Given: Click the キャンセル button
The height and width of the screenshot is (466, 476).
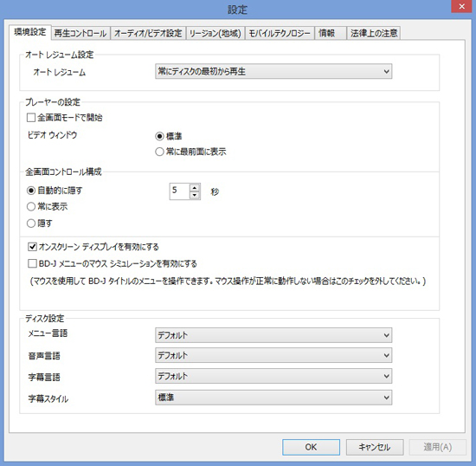Looking at the screenshot, I should 375,447.
